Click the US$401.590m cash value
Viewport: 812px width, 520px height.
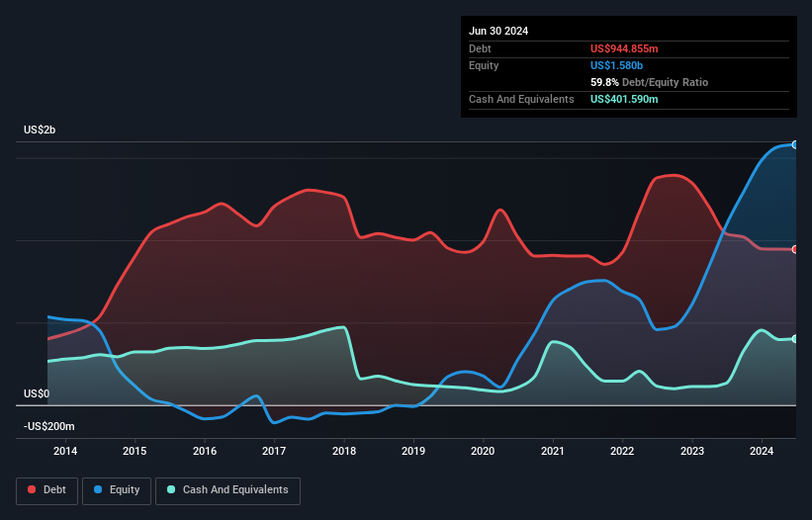(624, 99)
